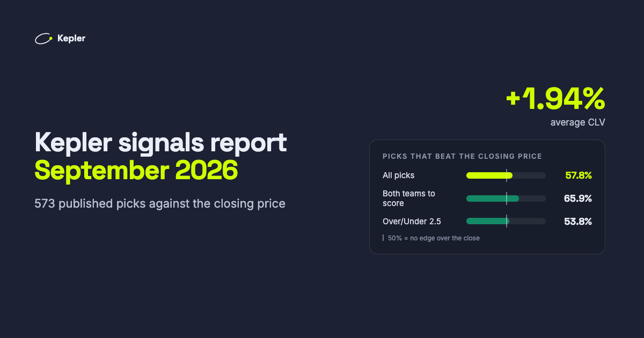Click the 57.8% value
The image size is (644, 338).
pos(579,175)
